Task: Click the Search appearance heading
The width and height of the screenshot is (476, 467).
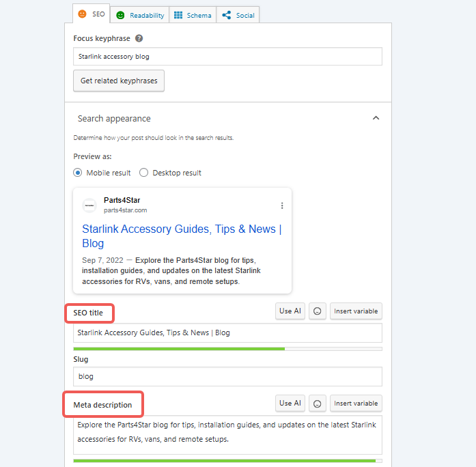Action: click(x=114, y=118)
